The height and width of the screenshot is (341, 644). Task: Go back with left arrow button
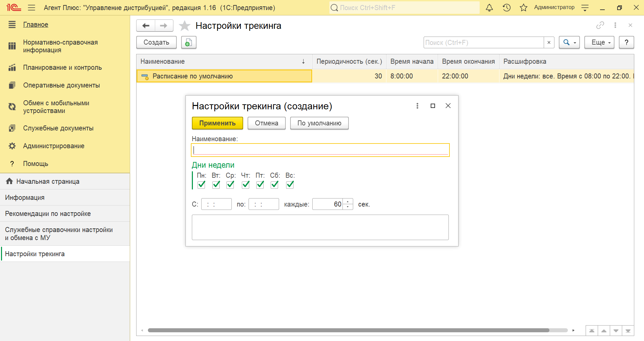[146, 26]
